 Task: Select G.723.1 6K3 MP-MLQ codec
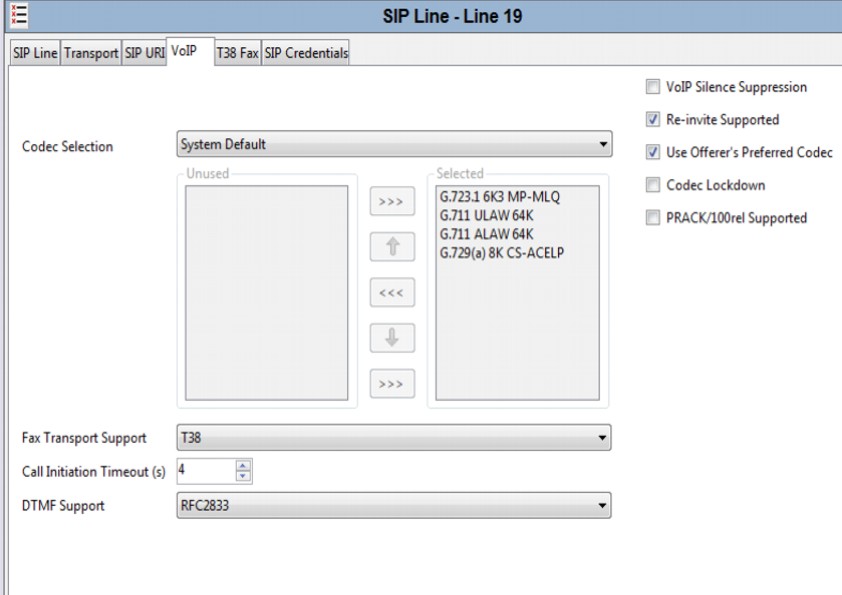[499, 197]
